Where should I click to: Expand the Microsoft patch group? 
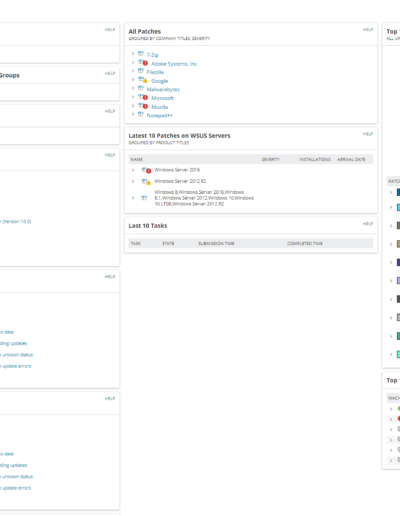[133, 97]
